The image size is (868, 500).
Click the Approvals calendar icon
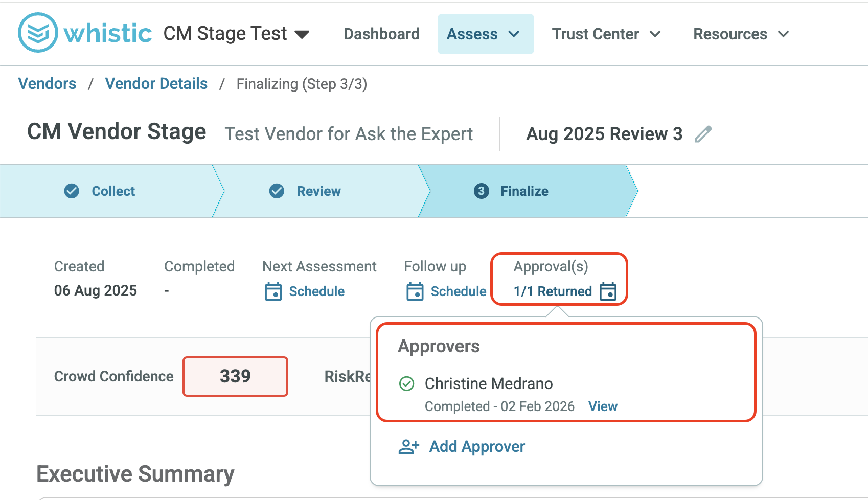tap(608, 291)
